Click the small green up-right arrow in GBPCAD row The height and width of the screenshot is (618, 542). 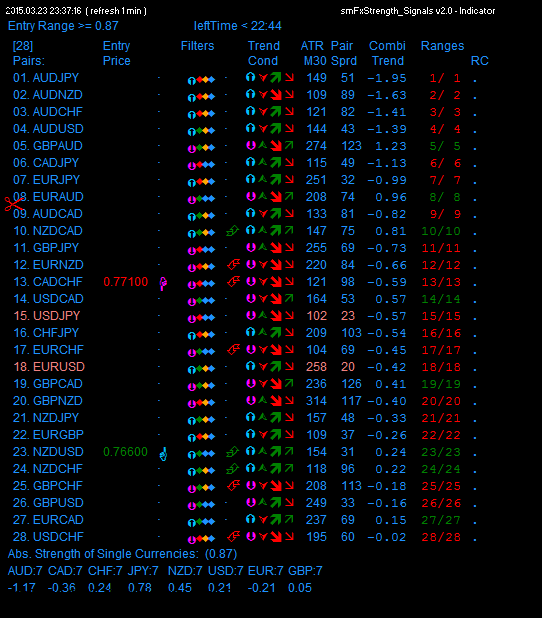(x=289, y=383)
